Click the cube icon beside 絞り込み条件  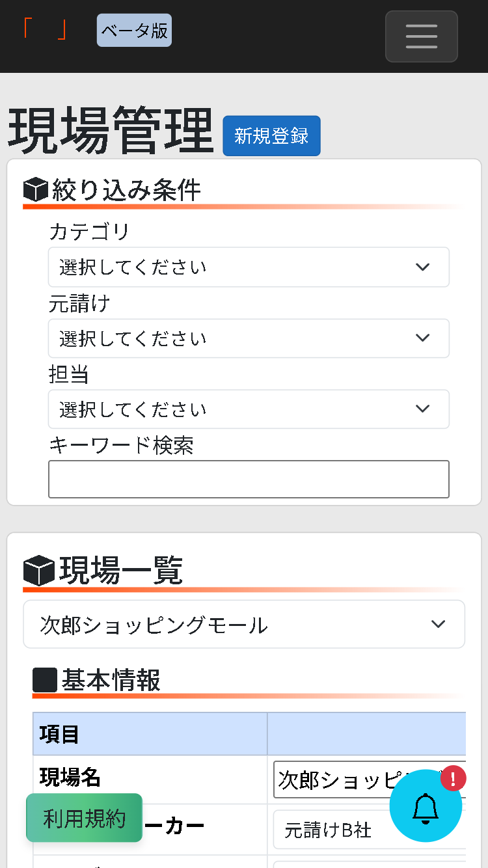36,189
